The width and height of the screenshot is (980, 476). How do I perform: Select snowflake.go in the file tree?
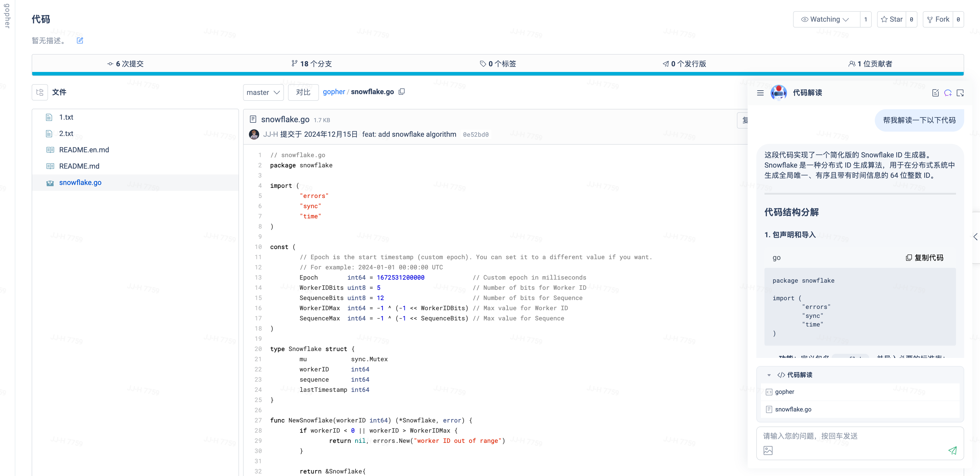(135, 182)
